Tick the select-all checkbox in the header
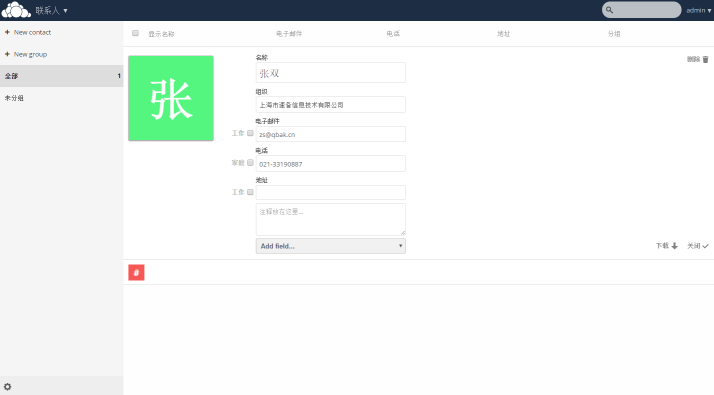Screen dimensions: 714x395 135,33
